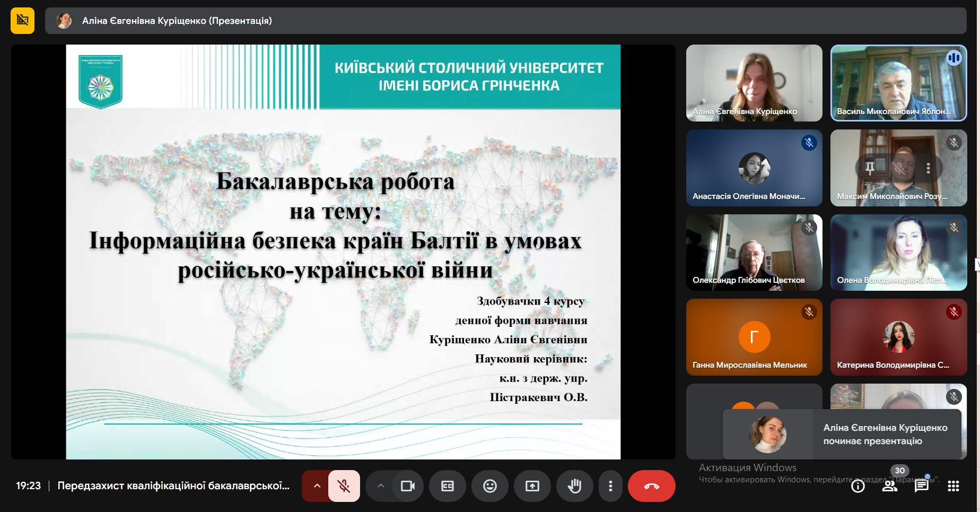The width and height of the screenshot is (980, 512).
Task: Open the emoji reactions picker
Action: (x=490, y=486)
